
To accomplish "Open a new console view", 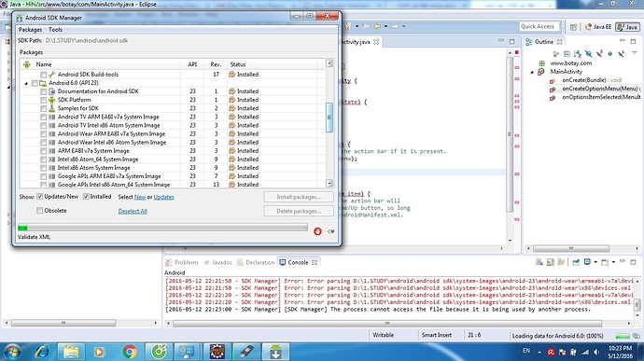I will click(x=605, y=262).
